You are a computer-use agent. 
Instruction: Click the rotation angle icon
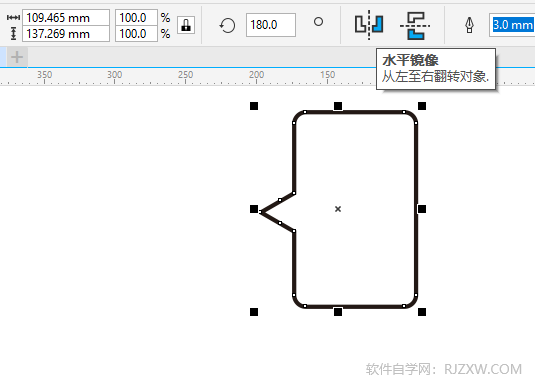pos(227,26)
